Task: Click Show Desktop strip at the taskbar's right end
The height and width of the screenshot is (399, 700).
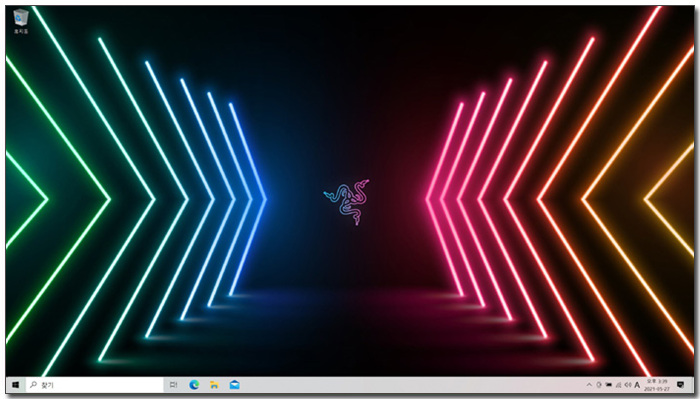Action: (692, 385)
